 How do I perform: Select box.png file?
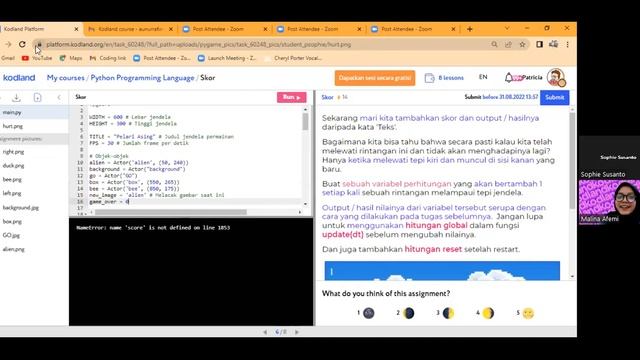click(12, 221)
